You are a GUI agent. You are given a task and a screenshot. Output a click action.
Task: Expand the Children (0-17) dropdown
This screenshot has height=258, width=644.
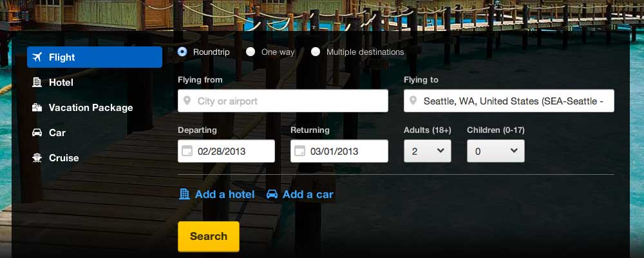(496, 151)
